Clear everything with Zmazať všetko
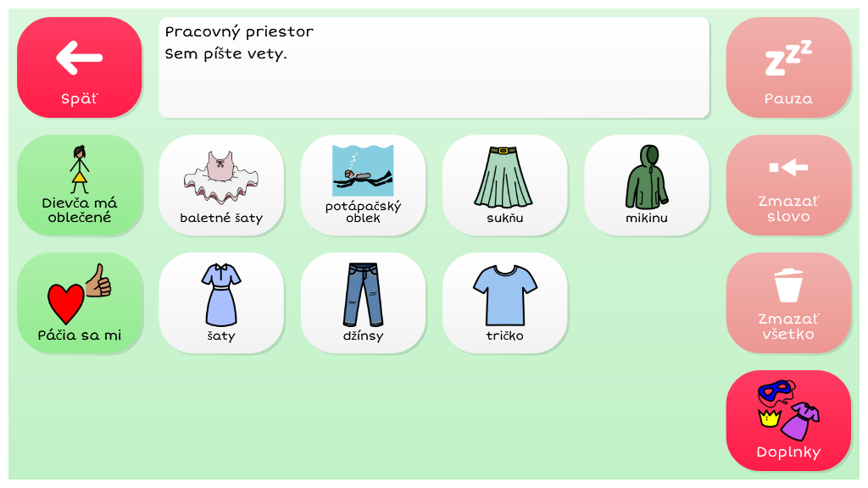This screenshot has width=868, height=488. 788,302
